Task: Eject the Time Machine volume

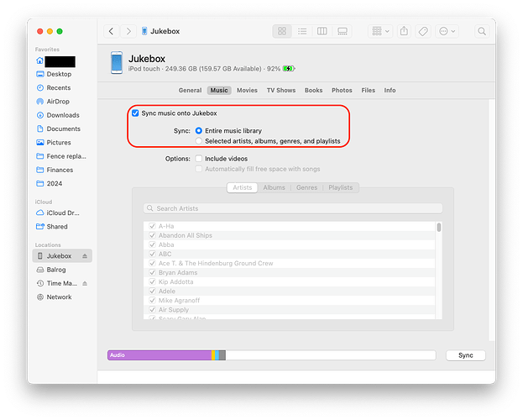Action: point(85,283)
